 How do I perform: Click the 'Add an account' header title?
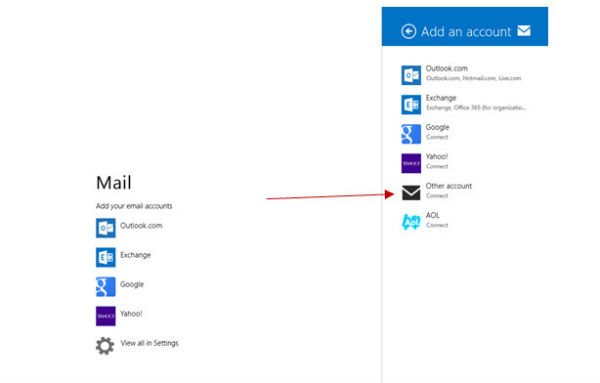pyautogui.click(x=466, y=31)
